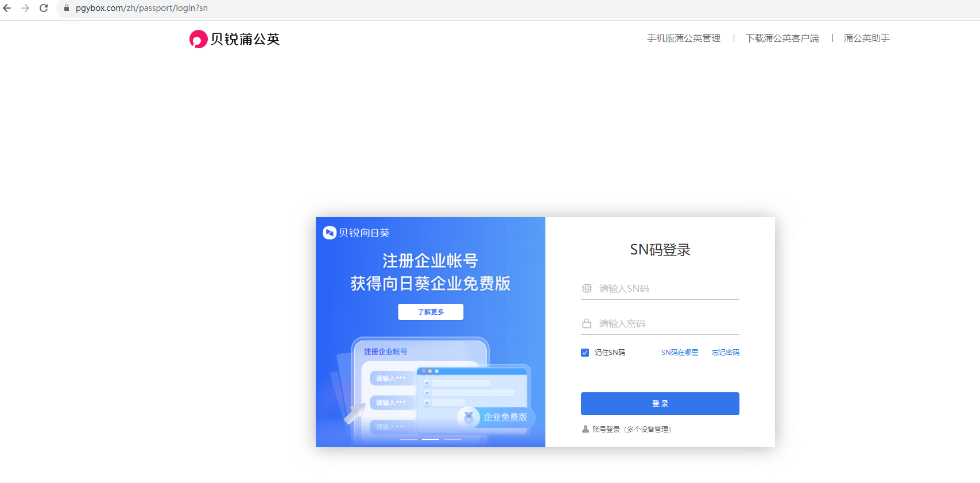Select the third banner carousel indicator
This screenshot has height=483, width=980.
tap(452, 439)
